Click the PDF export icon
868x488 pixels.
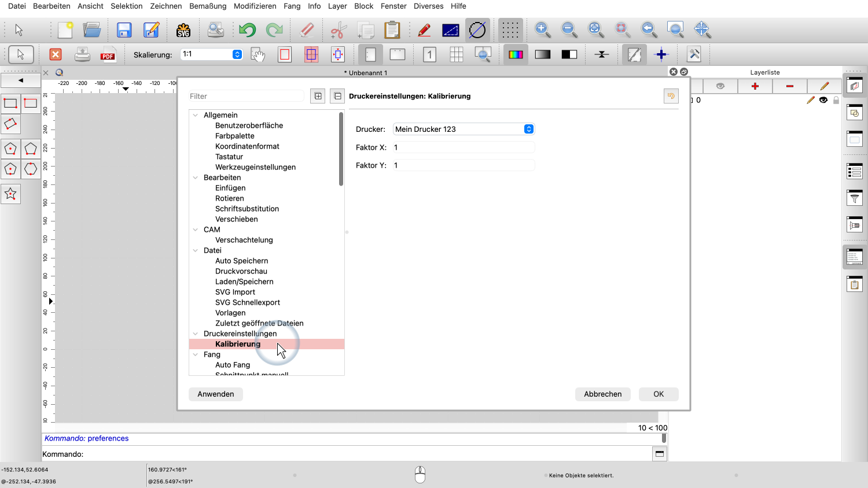(x=108, y=55)
